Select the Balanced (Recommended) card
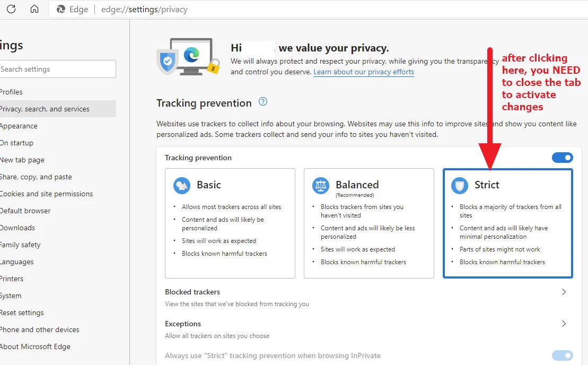Screen dimensions: 588x365 368,223
